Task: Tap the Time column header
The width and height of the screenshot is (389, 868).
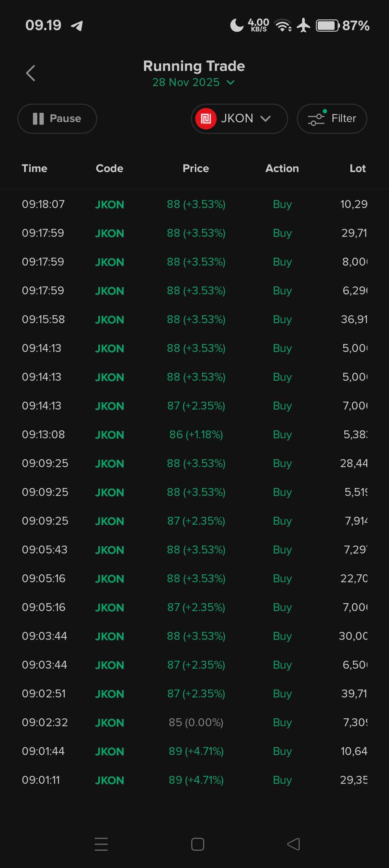Action: pos(35,168)
